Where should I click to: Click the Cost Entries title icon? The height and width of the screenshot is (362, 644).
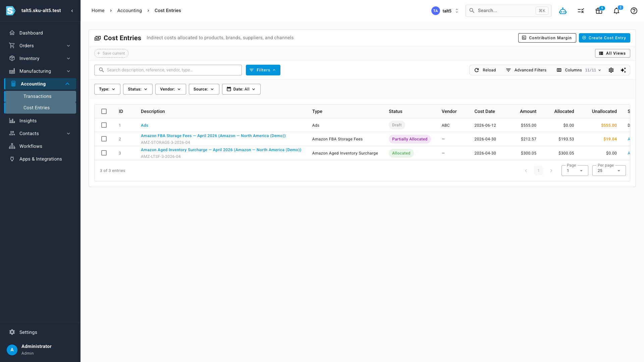pos(98,38)
